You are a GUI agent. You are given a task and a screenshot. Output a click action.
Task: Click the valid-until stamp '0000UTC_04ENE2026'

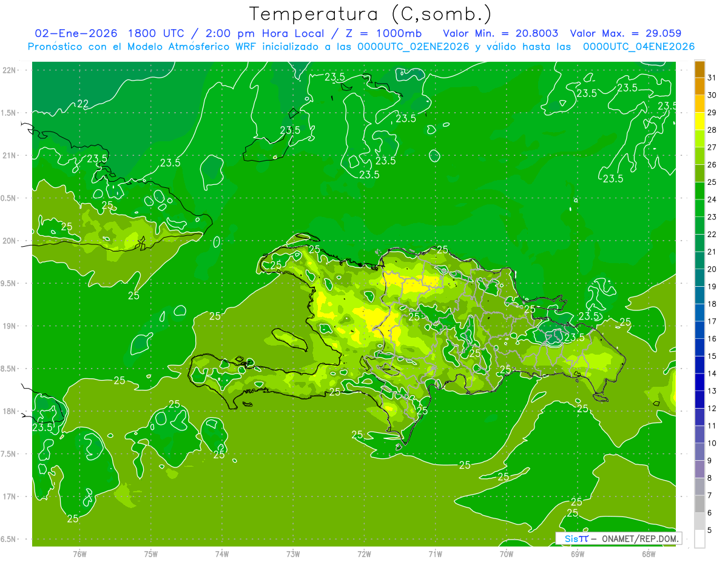coord(638,47)
